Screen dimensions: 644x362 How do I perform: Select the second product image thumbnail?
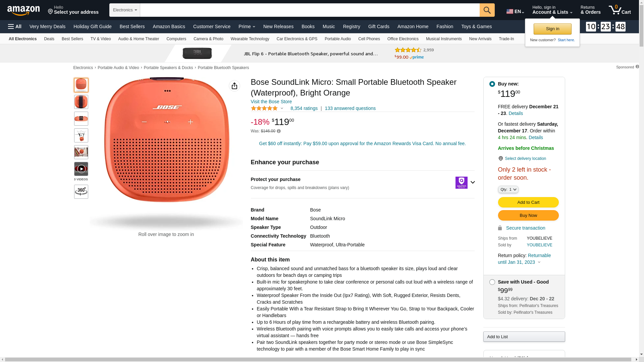81,102
